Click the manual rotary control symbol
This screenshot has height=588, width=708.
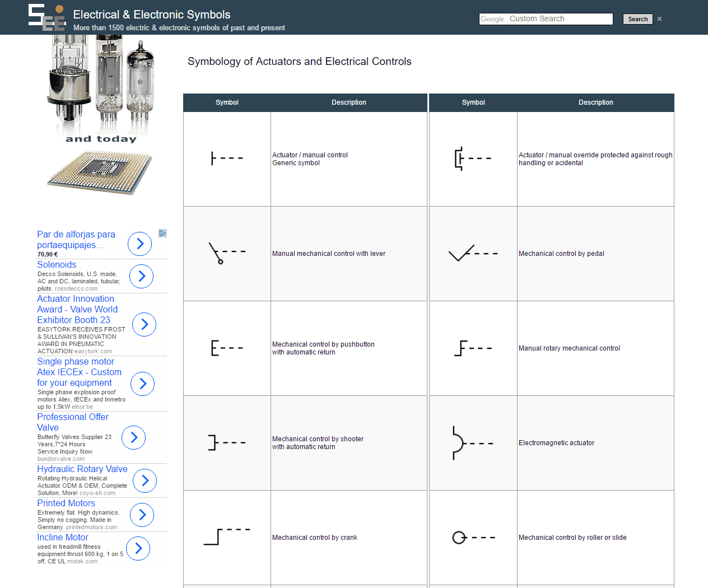[473, 348]
